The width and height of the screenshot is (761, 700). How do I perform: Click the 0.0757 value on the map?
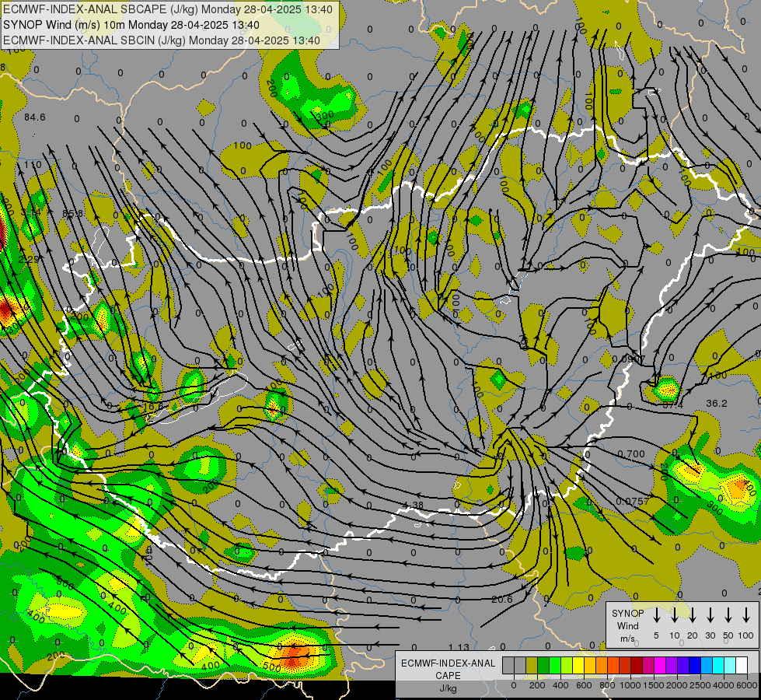point(633,501)
